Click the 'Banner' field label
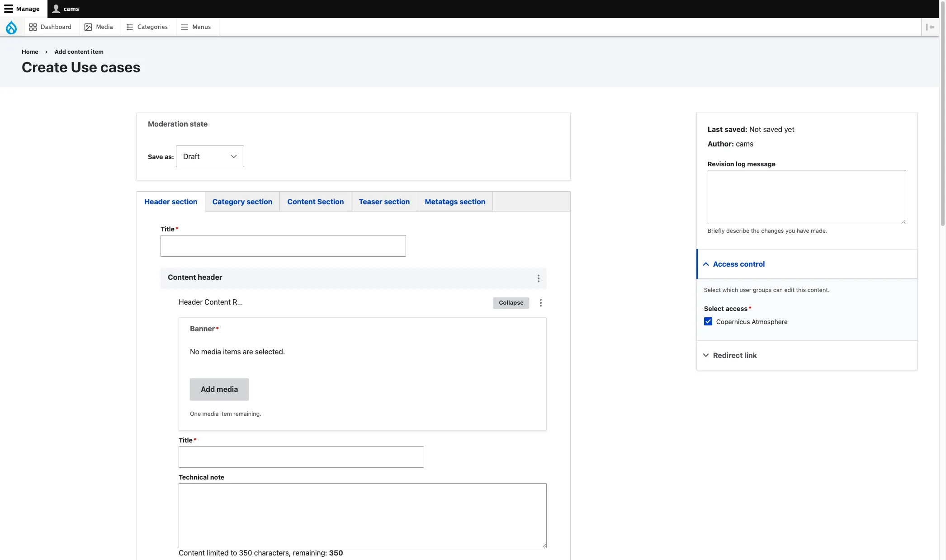 pos(203,329)
